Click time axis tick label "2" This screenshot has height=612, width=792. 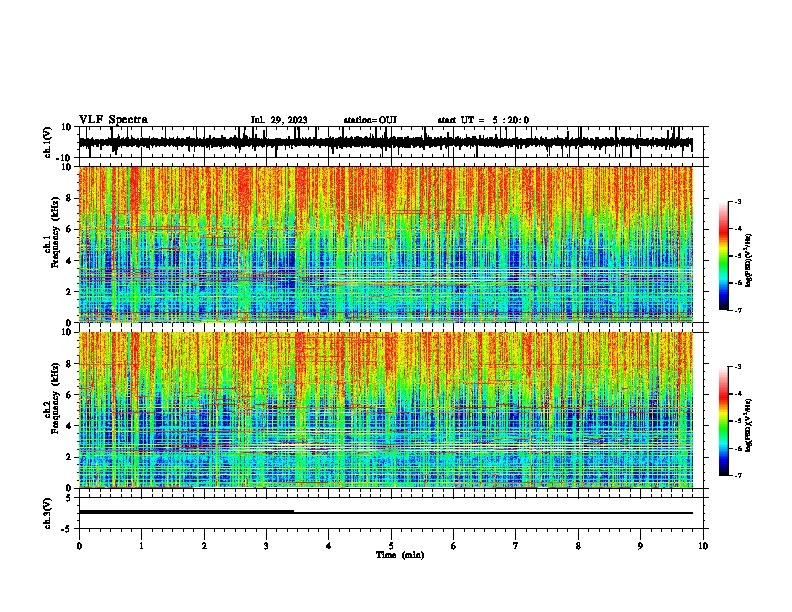[x=204, y=546]
